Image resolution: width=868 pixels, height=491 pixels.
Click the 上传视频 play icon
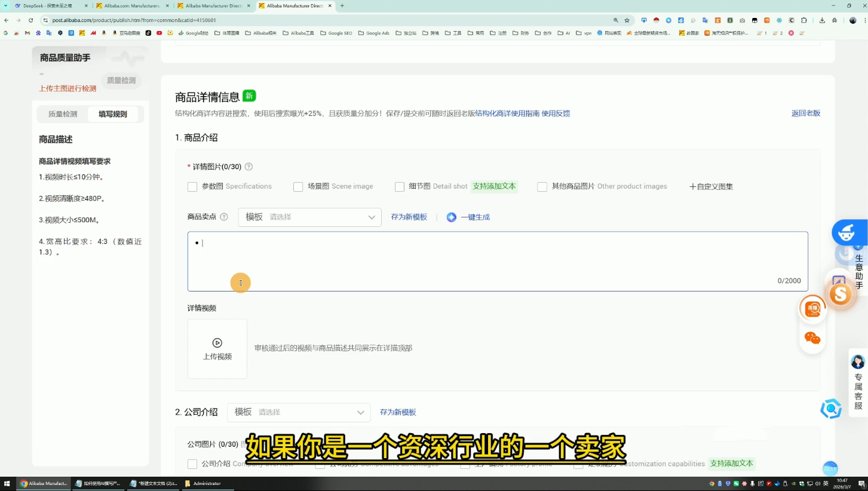(x=217, y=342)
